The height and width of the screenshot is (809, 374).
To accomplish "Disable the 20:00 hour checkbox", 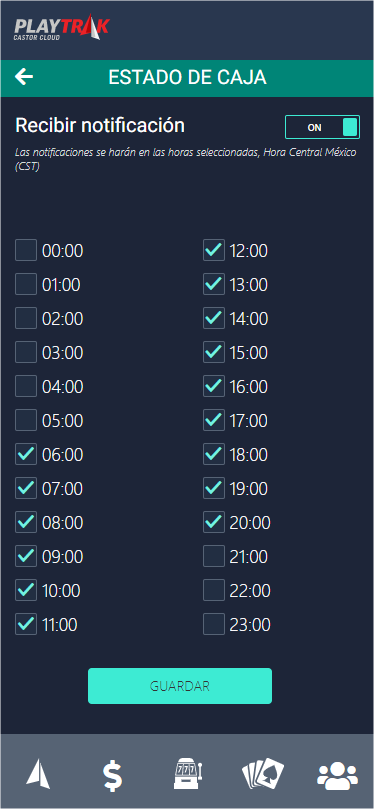I will (214, 522).
